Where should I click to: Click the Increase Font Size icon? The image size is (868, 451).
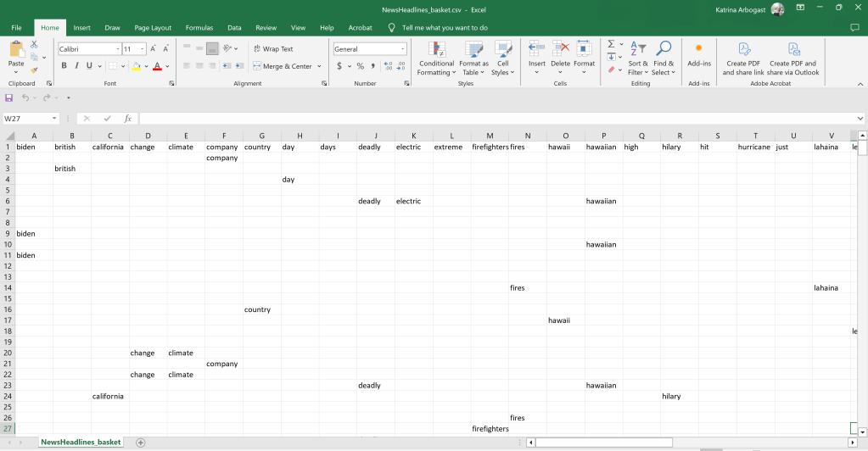[154, 49]
